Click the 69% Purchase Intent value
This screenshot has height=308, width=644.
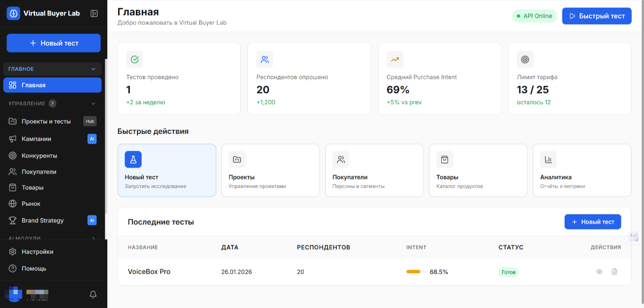coord(398,90)
